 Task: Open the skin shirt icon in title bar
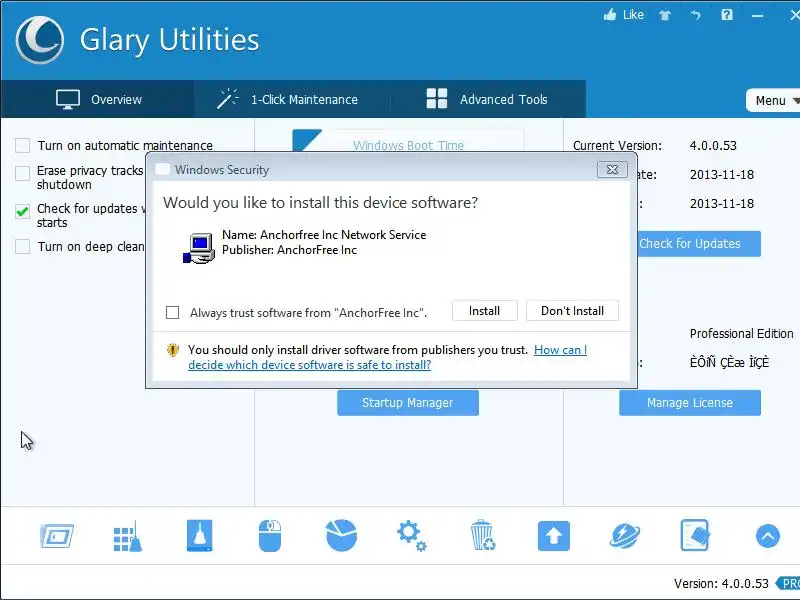click(665, 15)
